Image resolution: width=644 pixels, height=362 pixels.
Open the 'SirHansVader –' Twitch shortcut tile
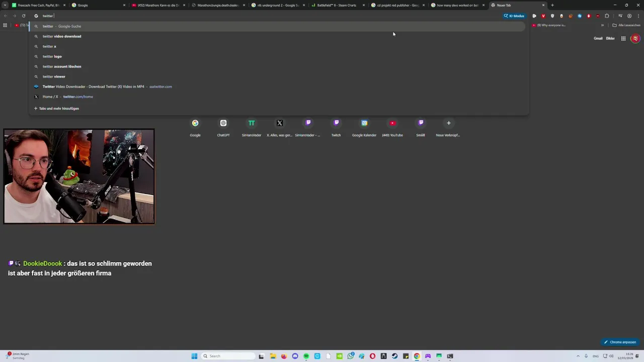308,127
